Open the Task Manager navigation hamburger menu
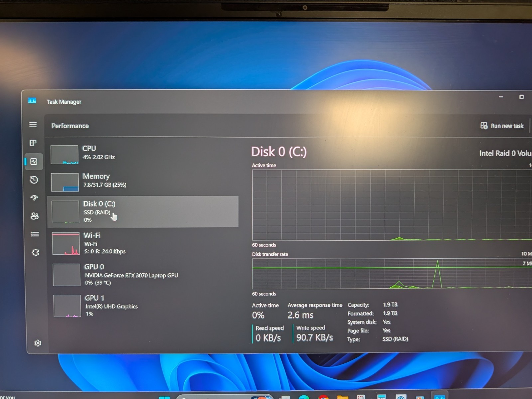 click(33, 125)
